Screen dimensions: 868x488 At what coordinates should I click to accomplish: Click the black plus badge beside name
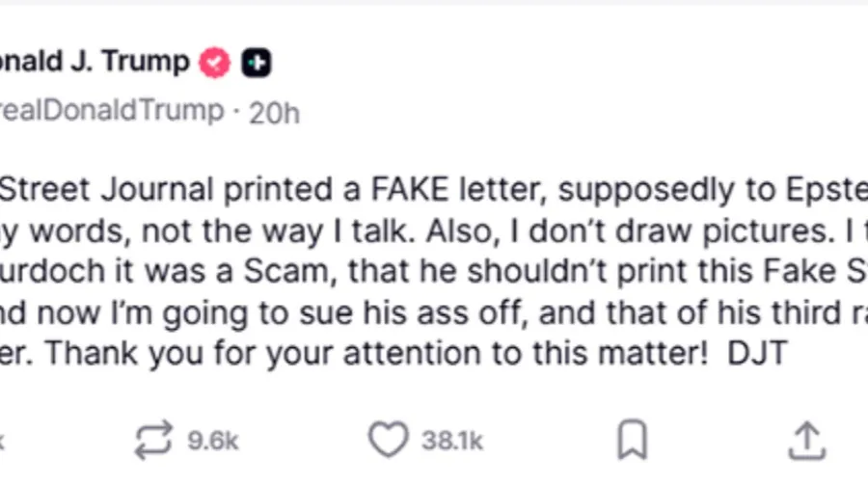click(x=257, y=63)
